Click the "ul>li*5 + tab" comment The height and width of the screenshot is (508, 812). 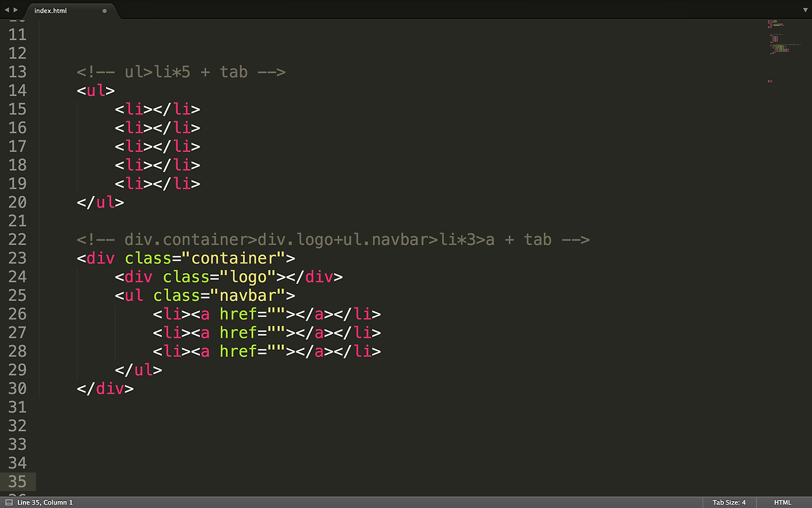(x=181, y=72)
